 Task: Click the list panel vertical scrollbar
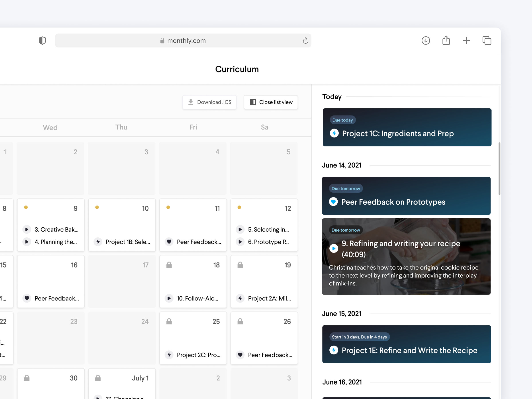point(499,168)
